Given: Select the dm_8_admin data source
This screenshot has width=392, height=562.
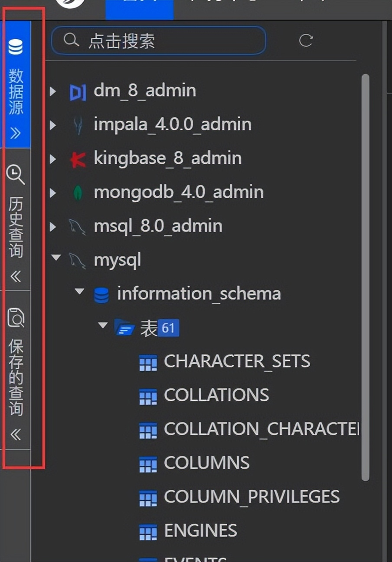Looking at the screenshot, I should click(145, 90).
